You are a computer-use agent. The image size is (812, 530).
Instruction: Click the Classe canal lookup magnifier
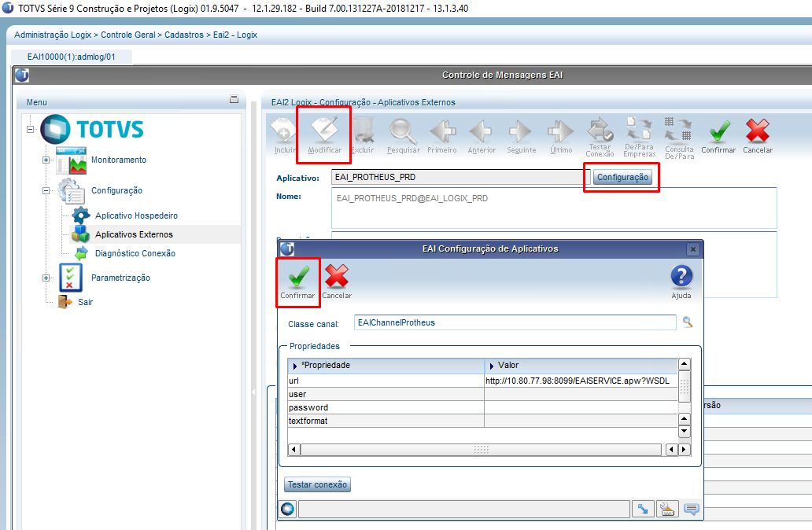[687, 322]
